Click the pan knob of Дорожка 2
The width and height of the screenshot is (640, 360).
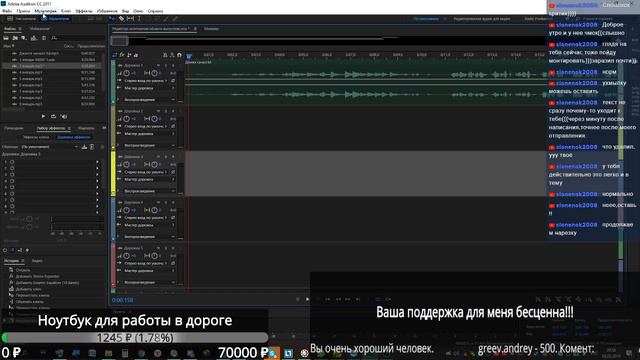(154, 119)
